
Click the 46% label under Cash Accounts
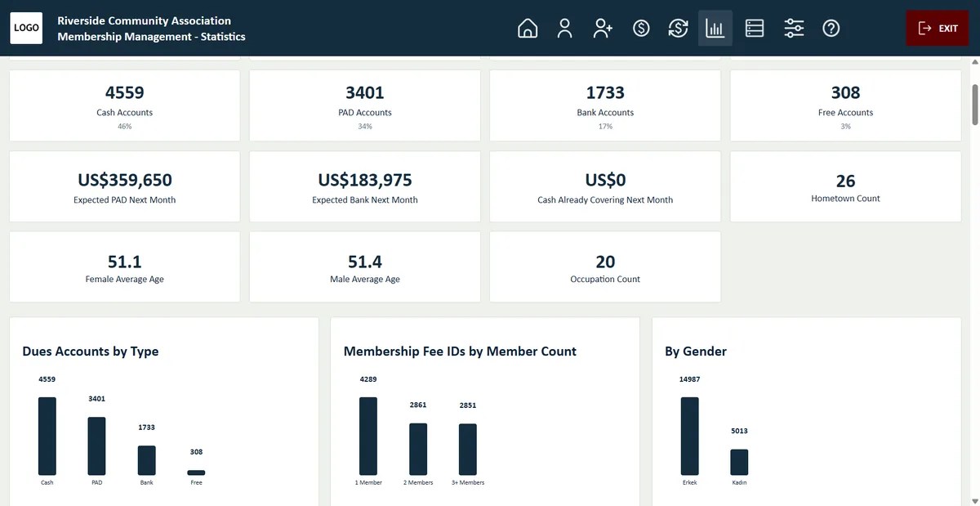tap(125, 127)
